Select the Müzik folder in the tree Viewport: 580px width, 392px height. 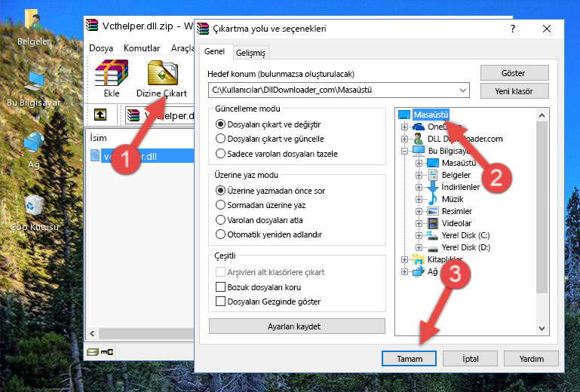point(453,199)
